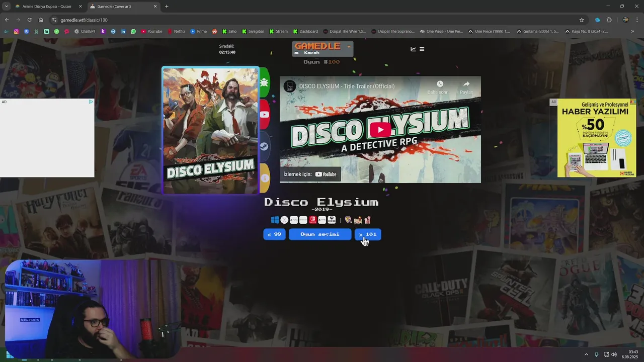Viewport: 644px width, 362px height.
Task: Expand the tab search dropdown
Action: pyautogui.click(x=6, y=7)
